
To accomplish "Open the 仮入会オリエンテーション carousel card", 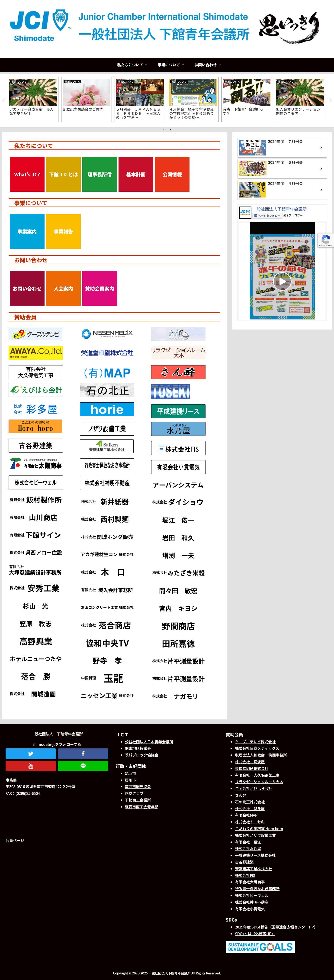I will [x=300, y=100].
